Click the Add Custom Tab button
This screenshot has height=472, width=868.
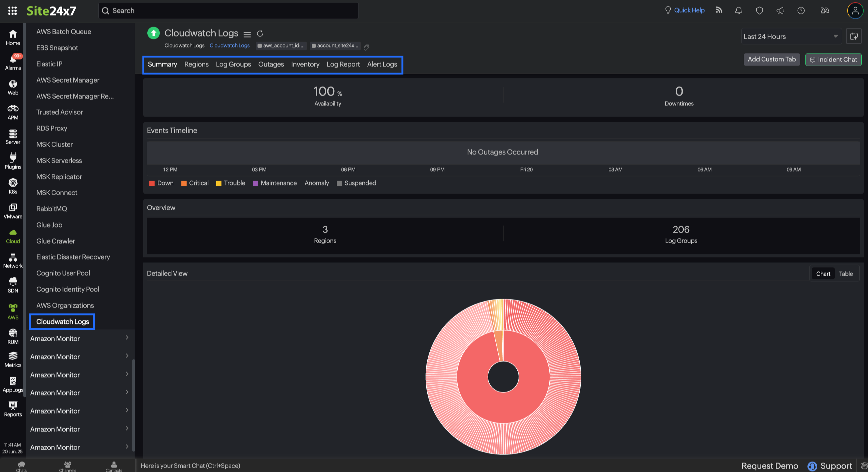771,59
